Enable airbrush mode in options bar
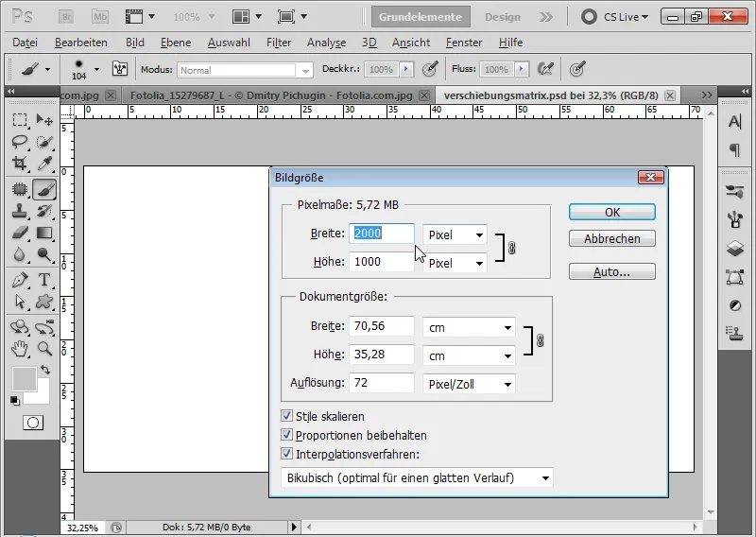 (x=545, y=69)
